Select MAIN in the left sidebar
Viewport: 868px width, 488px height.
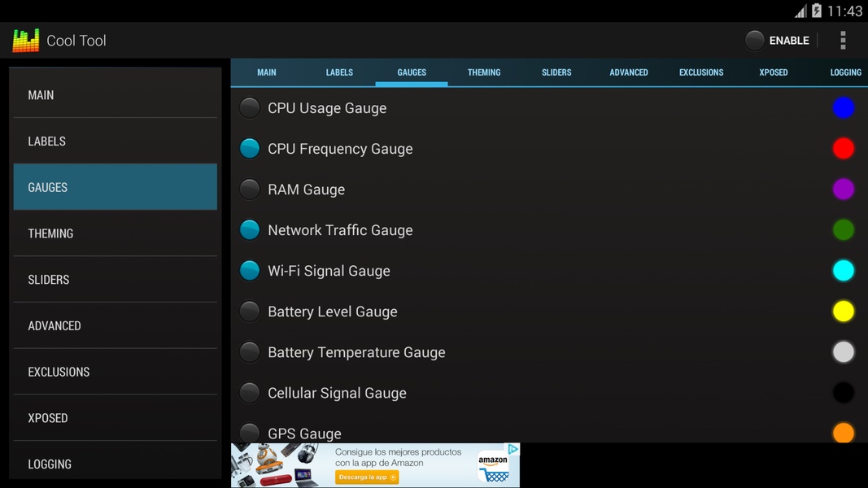pos(116,94)
